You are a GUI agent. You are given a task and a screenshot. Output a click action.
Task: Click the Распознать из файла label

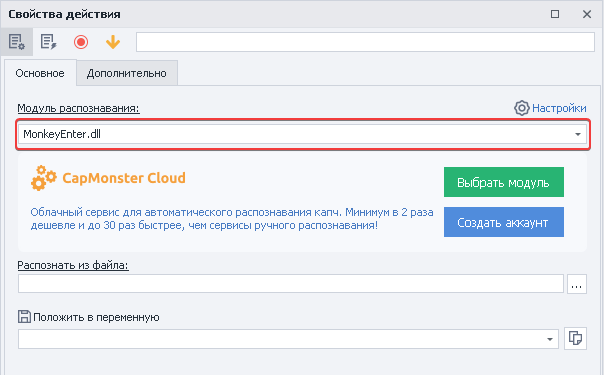(73, 265)
